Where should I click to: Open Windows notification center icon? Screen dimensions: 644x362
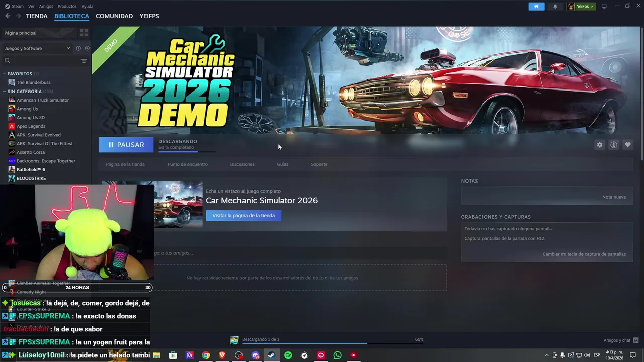633,355
